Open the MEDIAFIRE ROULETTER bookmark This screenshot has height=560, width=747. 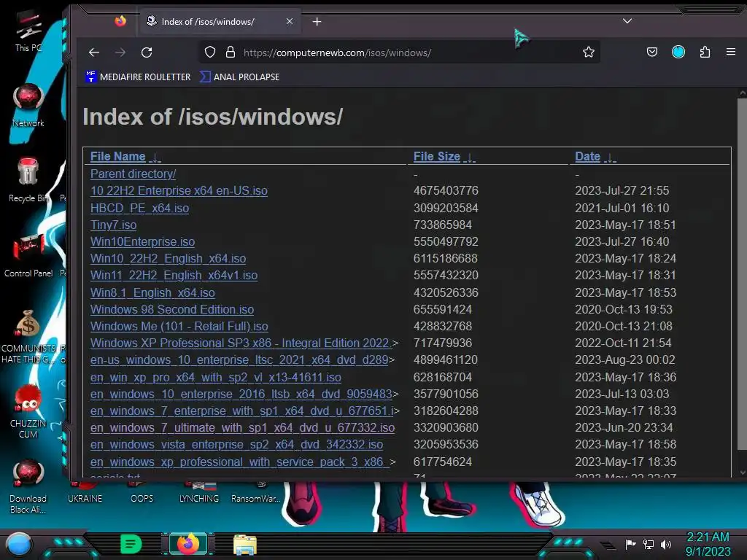click(138, 77)
